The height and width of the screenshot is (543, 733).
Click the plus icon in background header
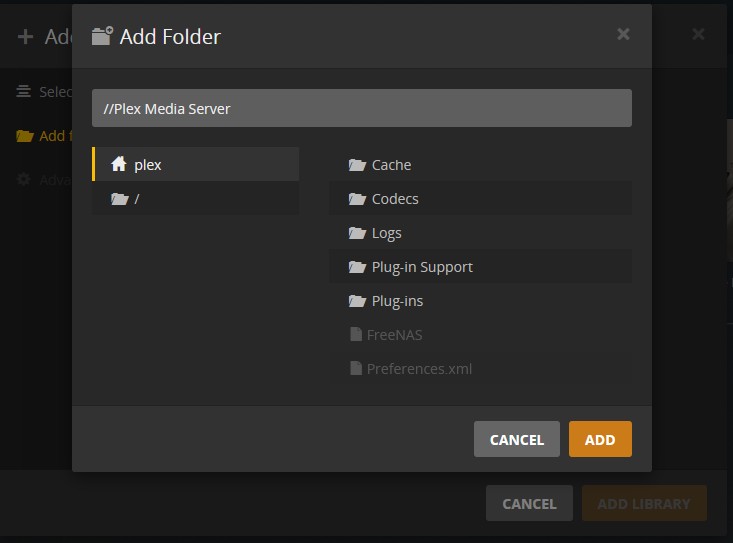(25, 36)
